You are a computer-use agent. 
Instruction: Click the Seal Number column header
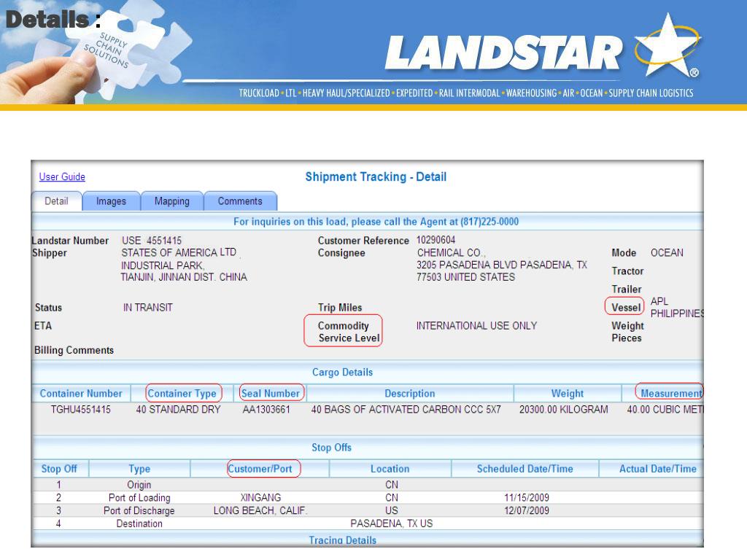point(270,393)
